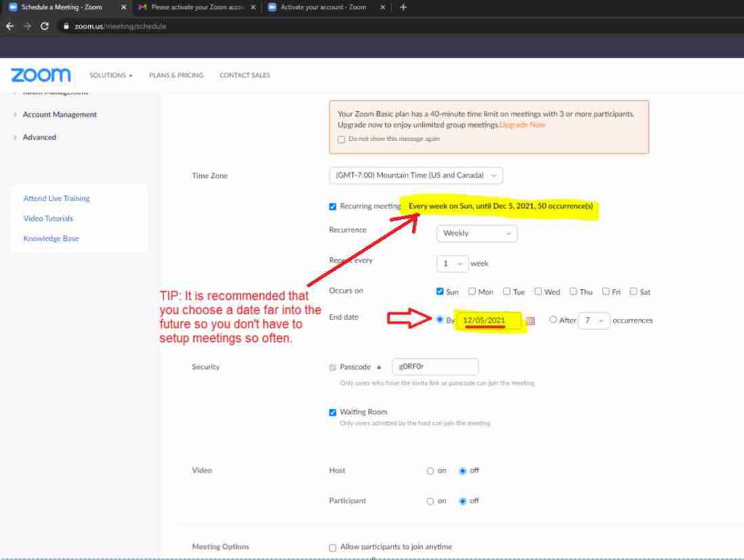The height and width of the screenshot is (560, 744).
Task: Set Host video to off
Action: coord(463,471)
